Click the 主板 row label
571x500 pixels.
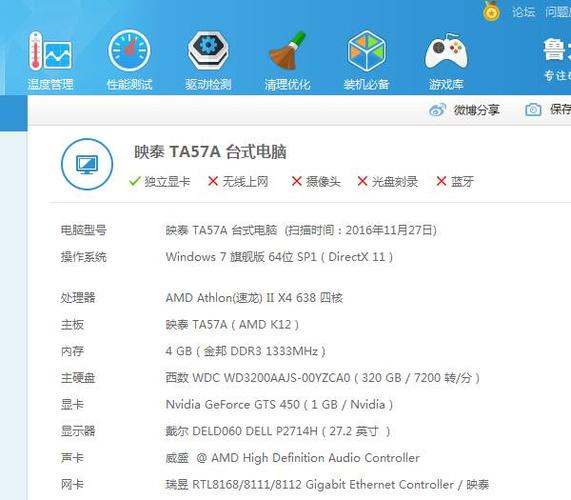[72, 324]
